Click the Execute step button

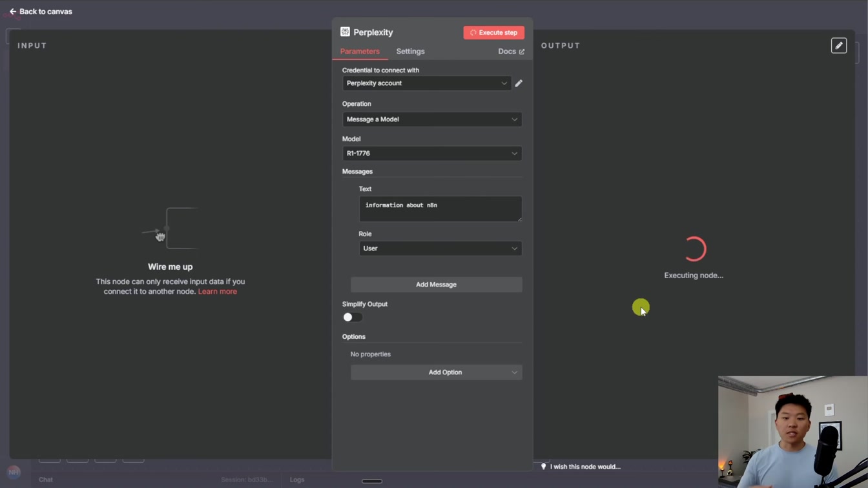494,32
